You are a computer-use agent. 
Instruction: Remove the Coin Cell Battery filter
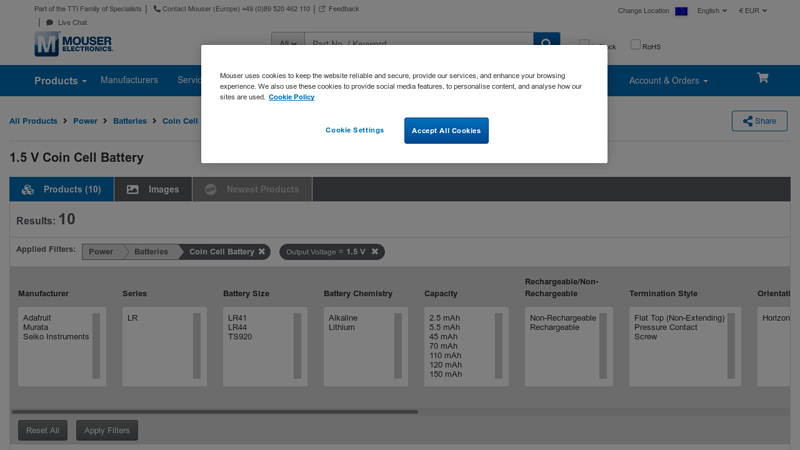(x=262, y=252)
